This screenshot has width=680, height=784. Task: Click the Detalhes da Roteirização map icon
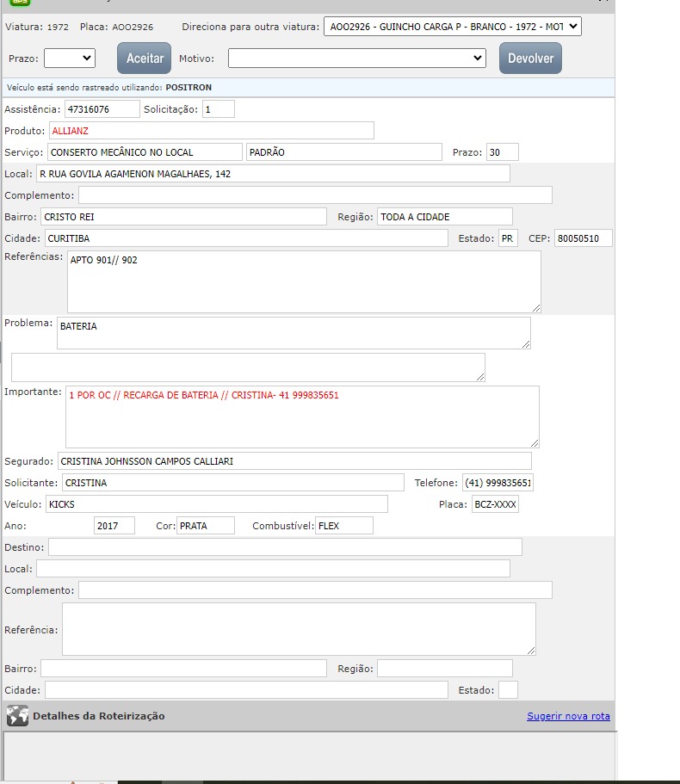click(x=17, y=716)
